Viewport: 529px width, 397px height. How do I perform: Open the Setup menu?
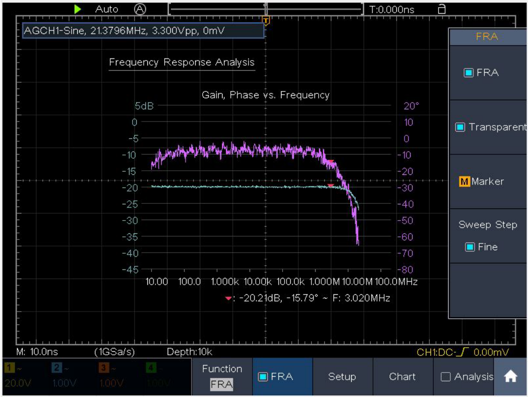coord(342,376)
